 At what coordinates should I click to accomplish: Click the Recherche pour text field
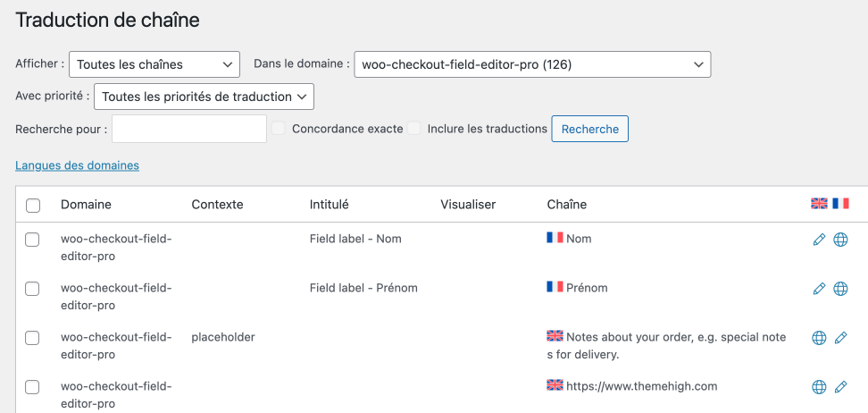tap(189, 129)
